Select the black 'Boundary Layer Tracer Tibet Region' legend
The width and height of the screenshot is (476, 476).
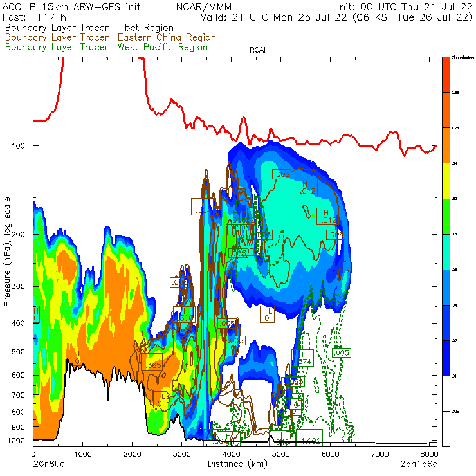pyautogui.click(x=89, y=28)
